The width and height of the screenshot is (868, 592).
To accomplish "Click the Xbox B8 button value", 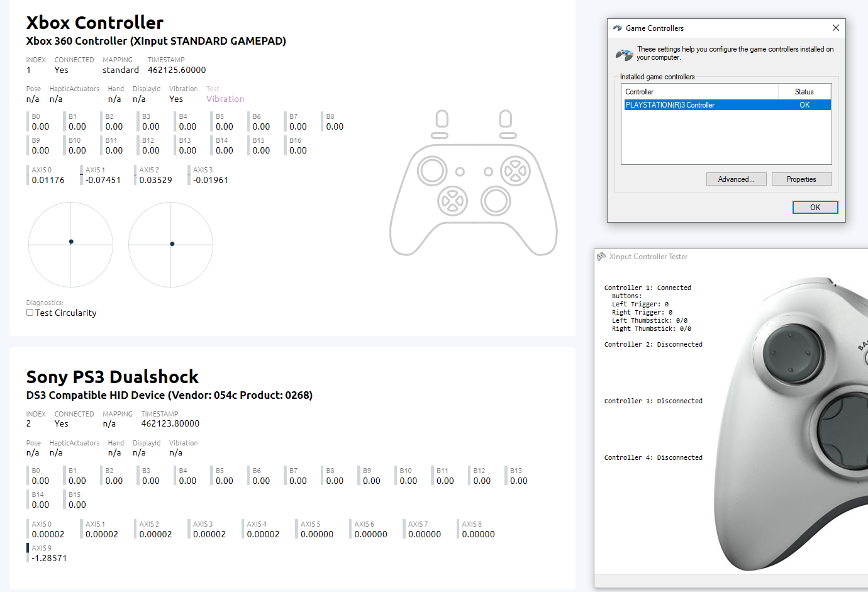I will 335,126.
